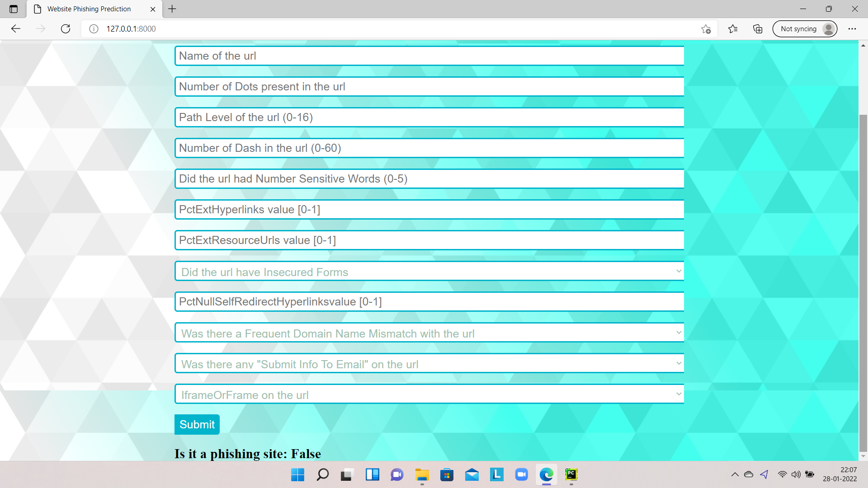Expand IframeOrFrame on the url dropdown

(429, 394)
